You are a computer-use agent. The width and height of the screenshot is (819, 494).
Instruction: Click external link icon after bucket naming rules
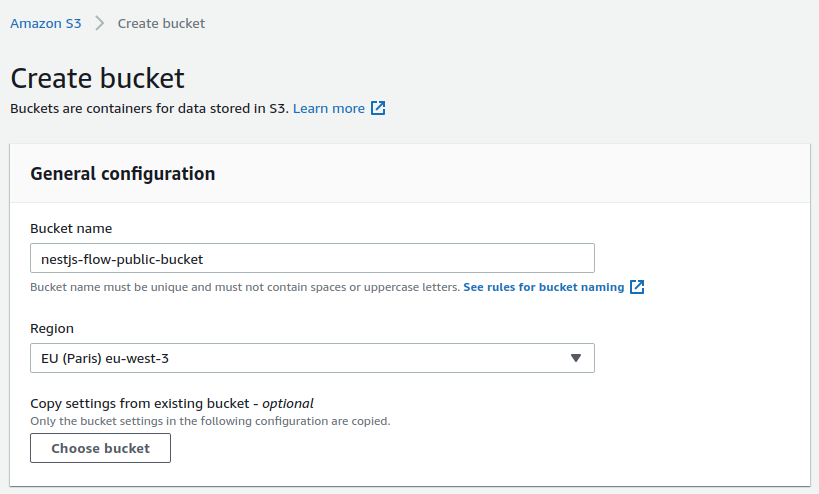(637, 287)
